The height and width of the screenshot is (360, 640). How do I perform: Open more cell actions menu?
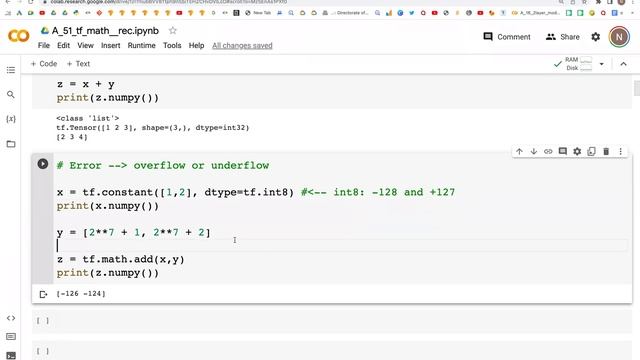click(x=620, y=151)
